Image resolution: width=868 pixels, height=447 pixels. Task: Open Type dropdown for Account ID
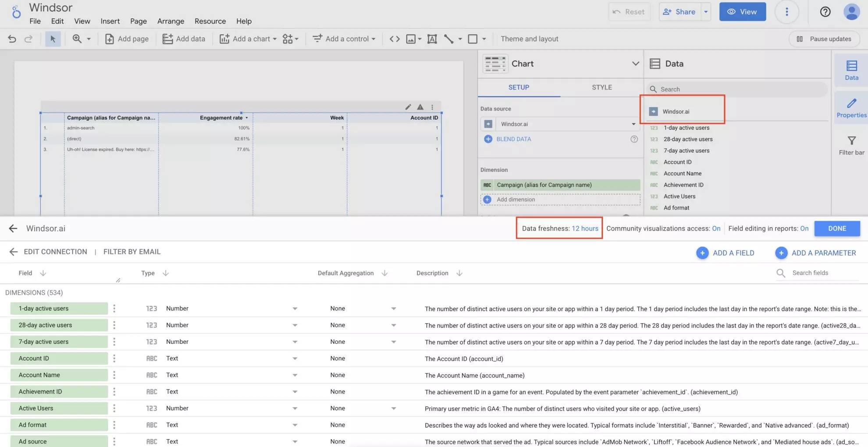tap(295, 359)
